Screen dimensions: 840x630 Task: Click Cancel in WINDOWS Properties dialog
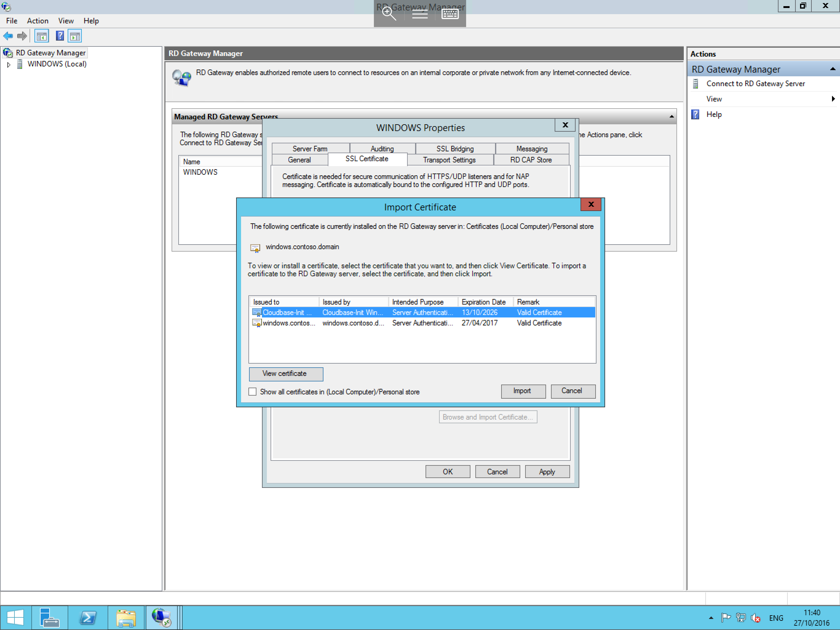pyautogui.click(x=497, y=472)
